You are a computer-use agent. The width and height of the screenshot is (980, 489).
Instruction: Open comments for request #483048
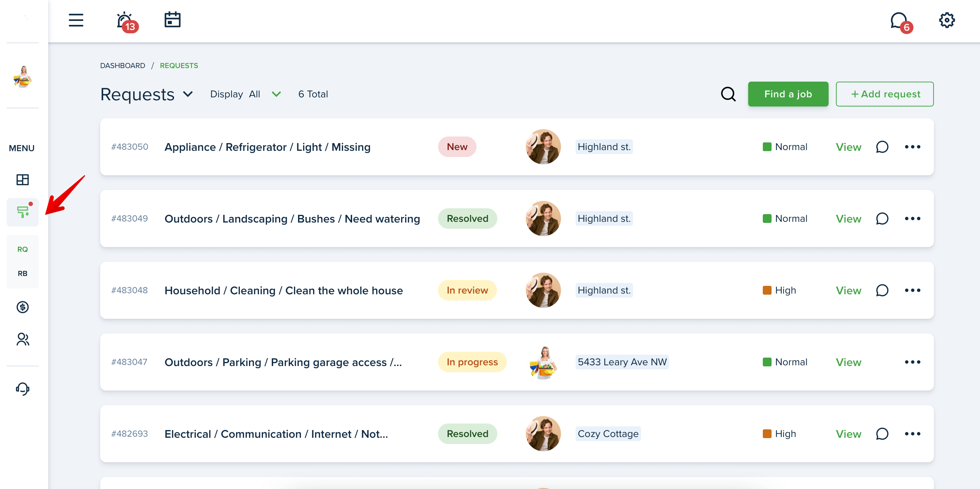tap(882, 290)
